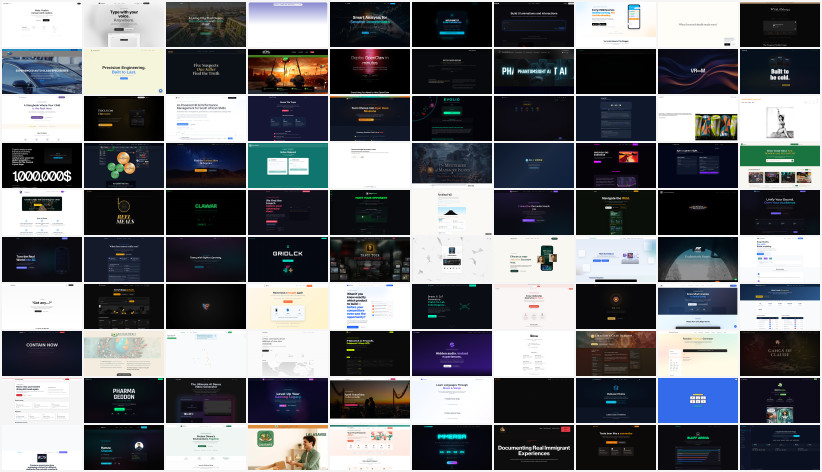Open the thumbnail with green and orange bubbles

point(124,165)
